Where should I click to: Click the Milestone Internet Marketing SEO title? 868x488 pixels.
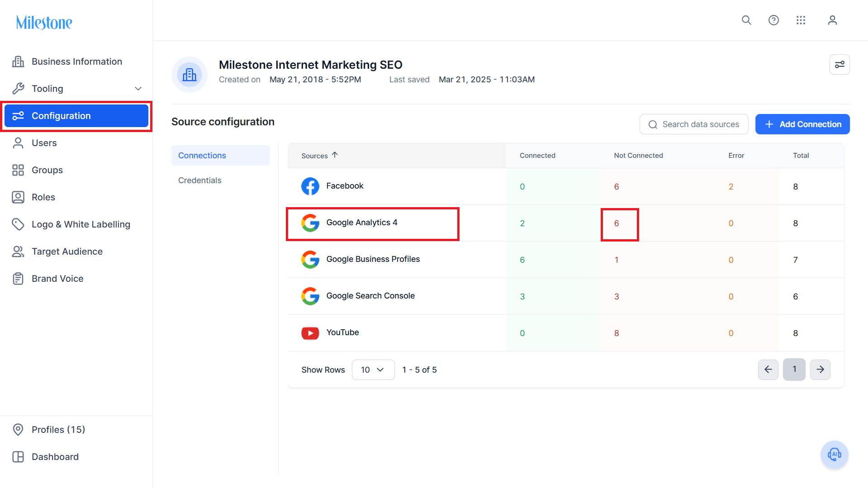pyautogui.click(x=310, y=65)
